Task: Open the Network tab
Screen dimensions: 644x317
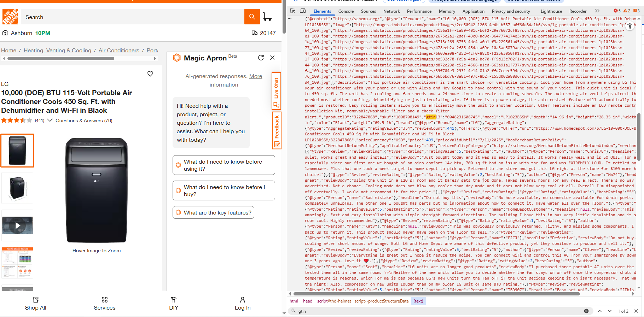Action: click(391, 11)
